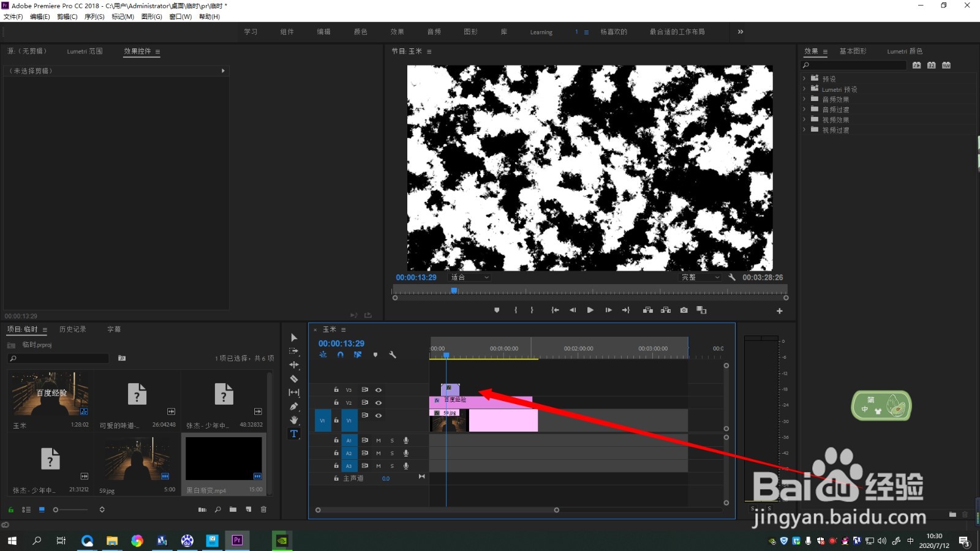
Task: Expand the 音频过渡 folder
Action: (x=804, y=109)
